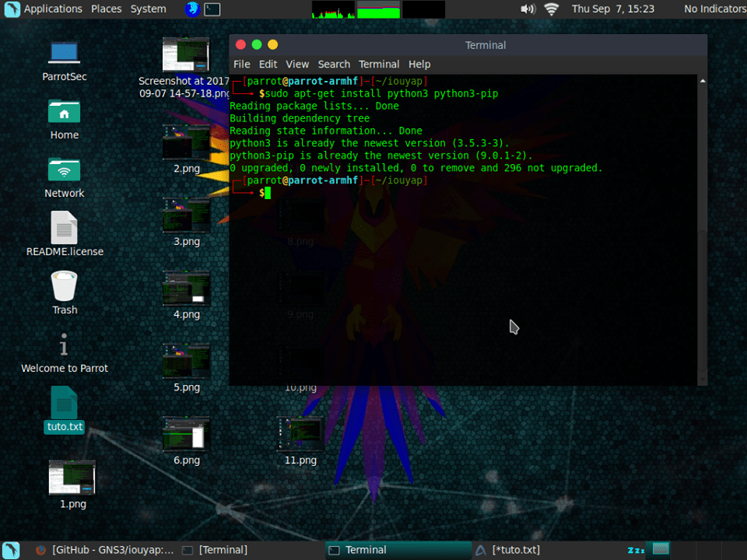
Task: Select the 3.png thumbnail on the desktop
Action: click(186, 215)
